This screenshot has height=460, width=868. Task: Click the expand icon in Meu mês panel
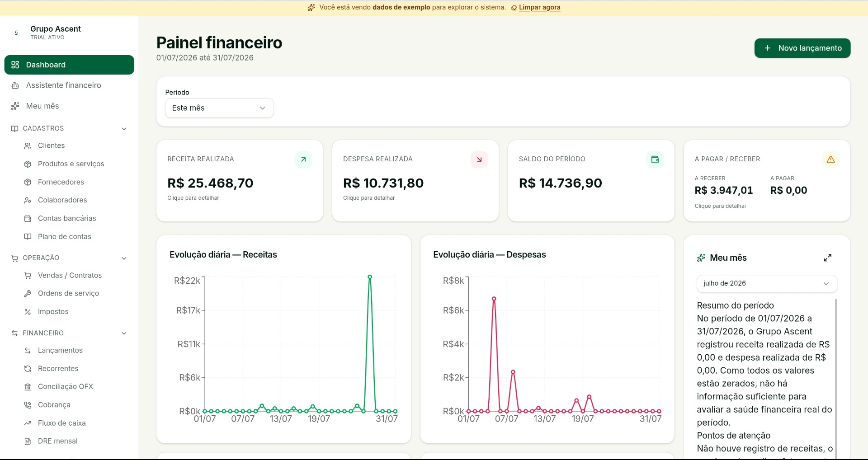click(827, 258)
